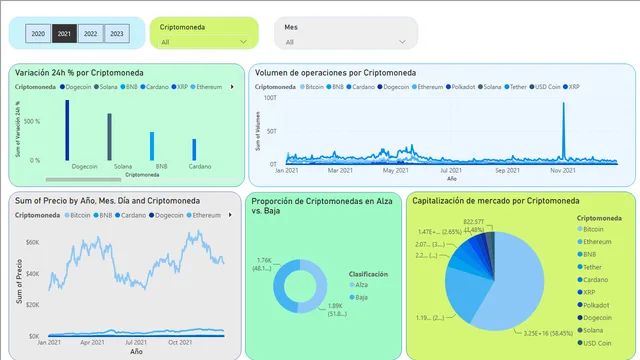640x360 pixels.
Task: Click the Proporción de Criptomonedas chart title
Action: (x=322, y=206)
